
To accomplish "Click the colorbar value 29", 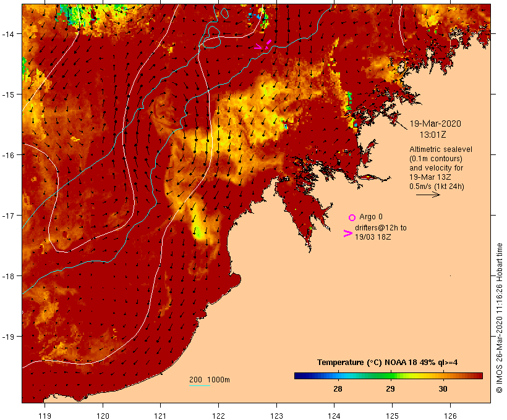I will click(x=390, y=388).
